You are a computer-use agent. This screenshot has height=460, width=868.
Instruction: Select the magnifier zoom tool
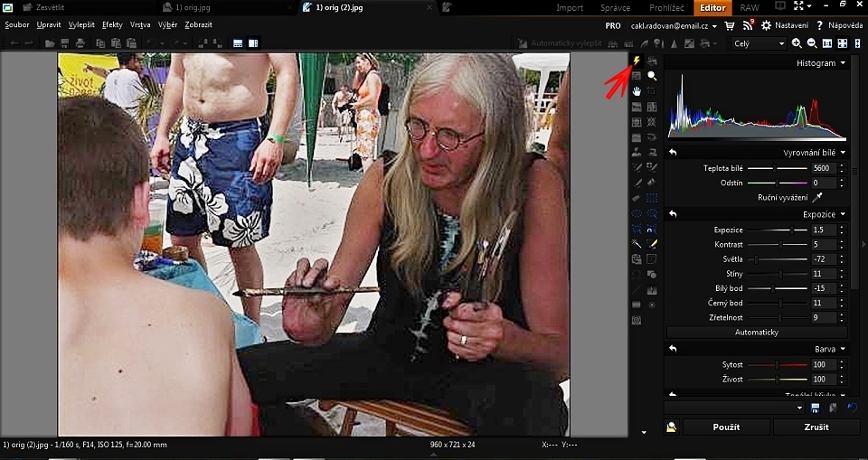(x=652, y=76)
